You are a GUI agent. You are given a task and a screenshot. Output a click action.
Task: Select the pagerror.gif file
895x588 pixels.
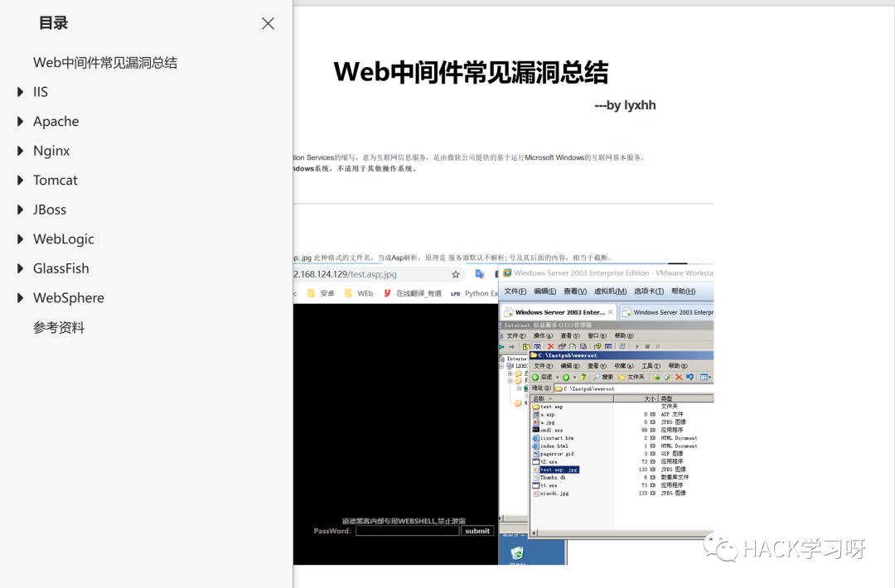553,454
